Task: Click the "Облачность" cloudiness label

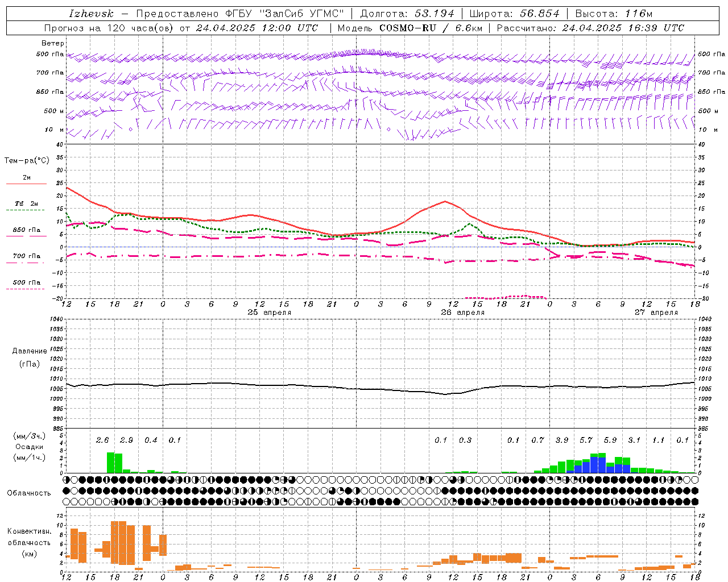Action: (x=30, y=493)
